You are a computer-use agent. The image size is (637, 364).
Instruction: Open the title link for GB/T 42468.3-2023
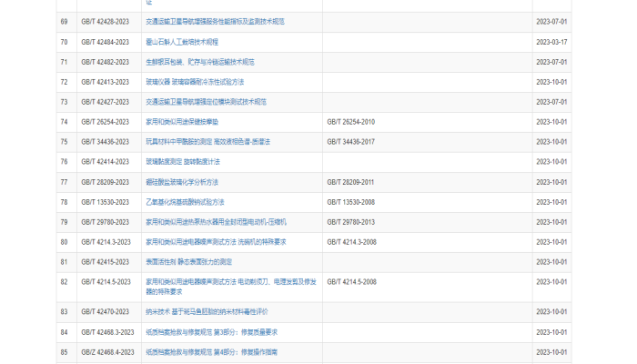(211, 332)
